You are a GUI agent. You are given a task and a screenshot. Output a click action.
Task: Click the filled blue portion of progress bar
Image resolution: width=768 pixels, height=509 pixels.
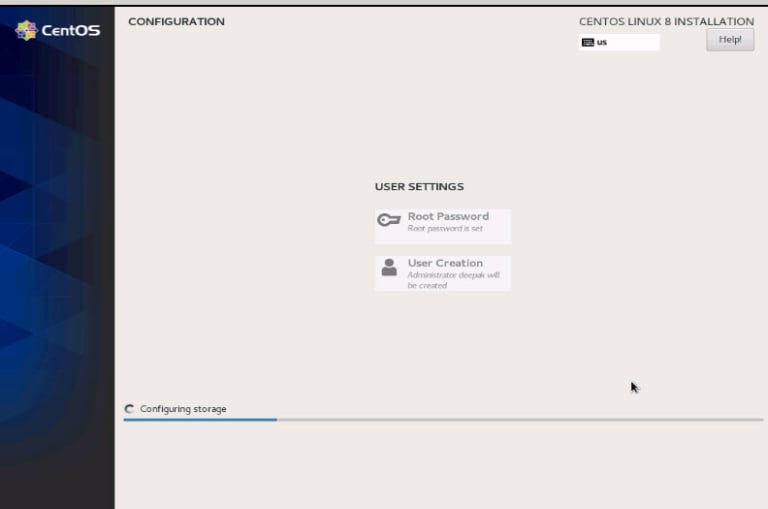tap(200, 420)
